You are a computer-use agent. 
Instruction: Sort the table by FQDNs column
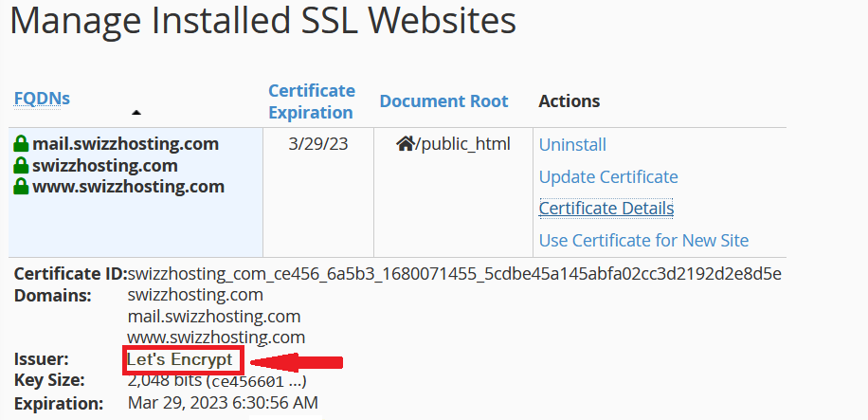pyautogui.click(x=42, y=99)
